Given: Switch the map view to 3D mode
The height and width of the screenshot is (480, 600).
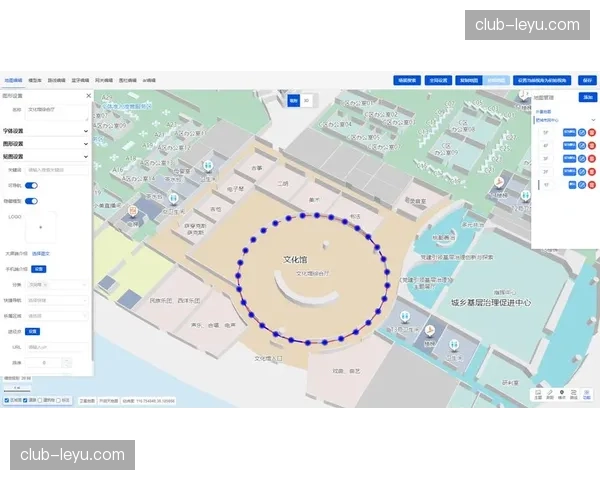Looking at the screenshot, I should point(306,101).
